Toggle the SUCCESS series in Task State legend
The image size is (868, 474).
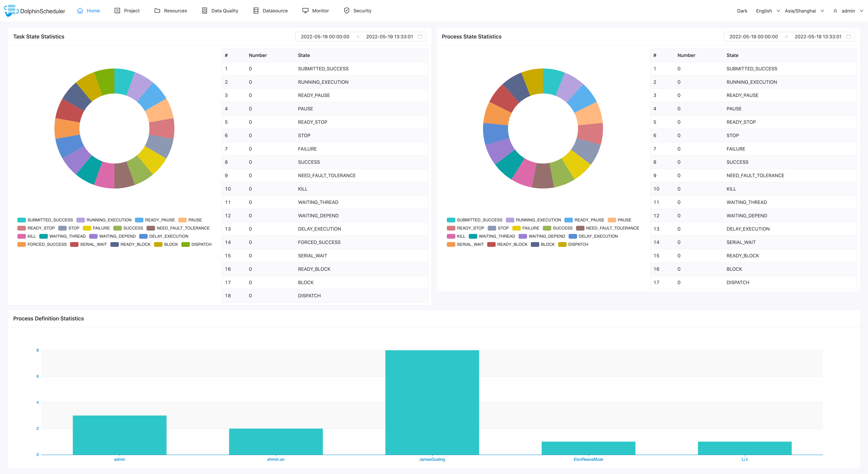tap(128, 228)
